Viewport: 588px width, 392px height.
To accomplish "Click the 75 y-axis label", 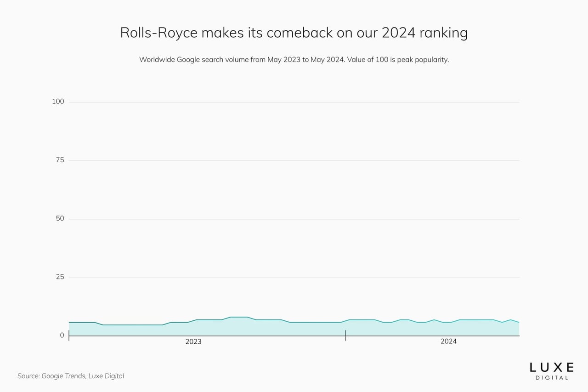I will point(60,160).
